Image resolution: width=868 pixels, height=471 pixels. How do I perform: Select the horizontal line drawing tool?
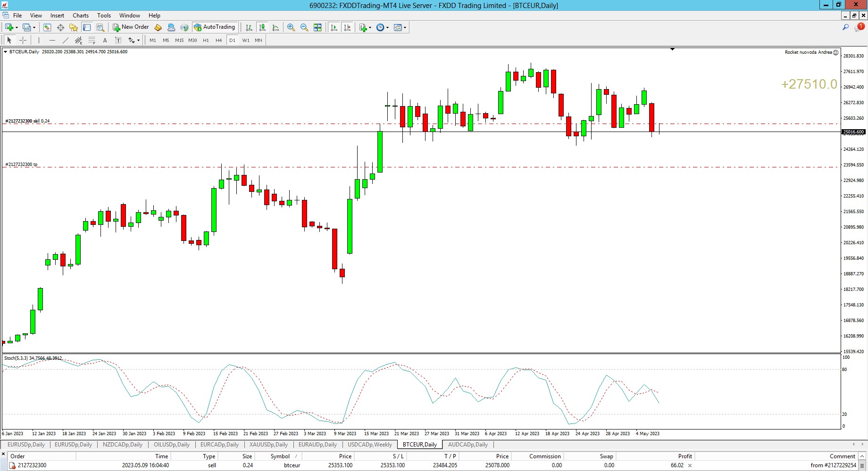pos(52,40)
